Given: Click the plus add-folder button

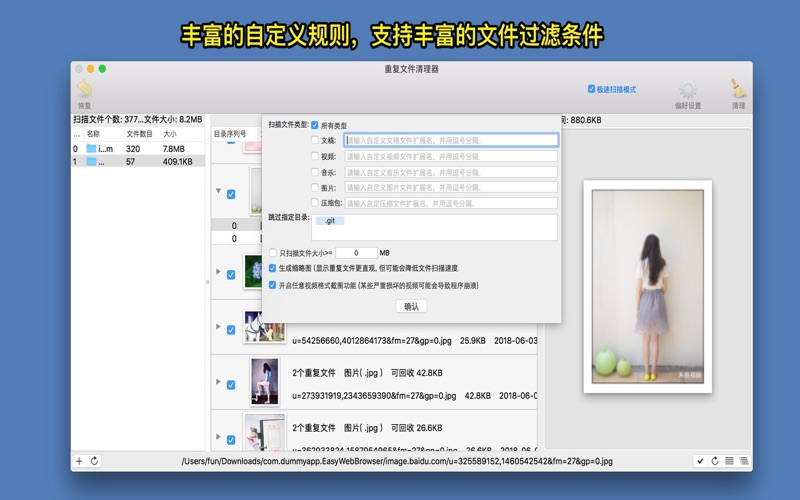Looking at the screenshot, I should (79, 461).
